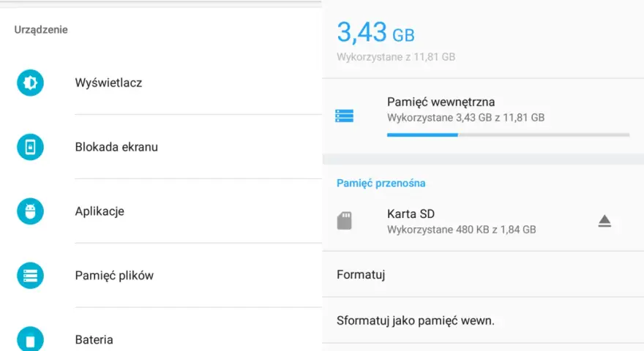Eject the Karta SD

(604, 221)
